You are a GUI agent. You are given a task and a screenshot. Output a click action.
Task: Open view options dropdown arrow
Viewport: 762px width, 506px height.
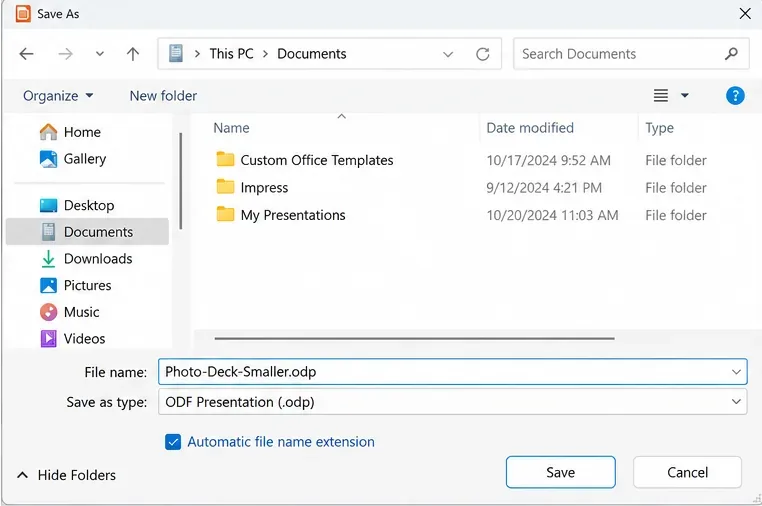(x=685, y=95)
